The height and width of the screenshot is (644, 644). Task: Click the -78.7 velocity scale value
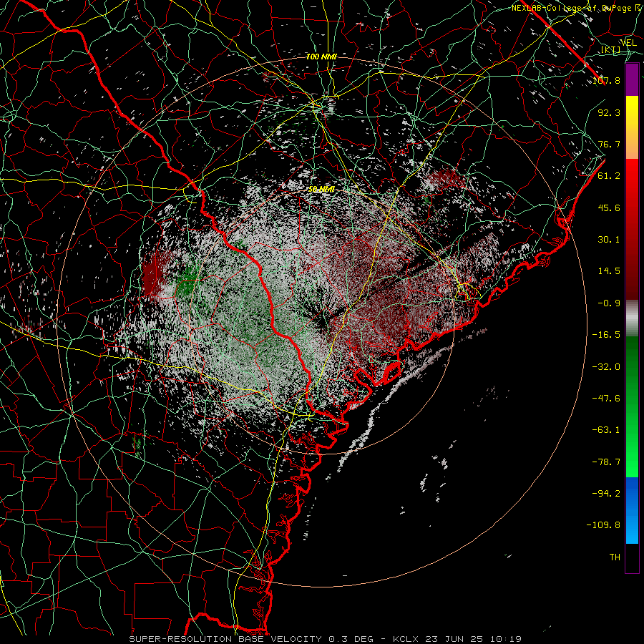click(606, 462)
